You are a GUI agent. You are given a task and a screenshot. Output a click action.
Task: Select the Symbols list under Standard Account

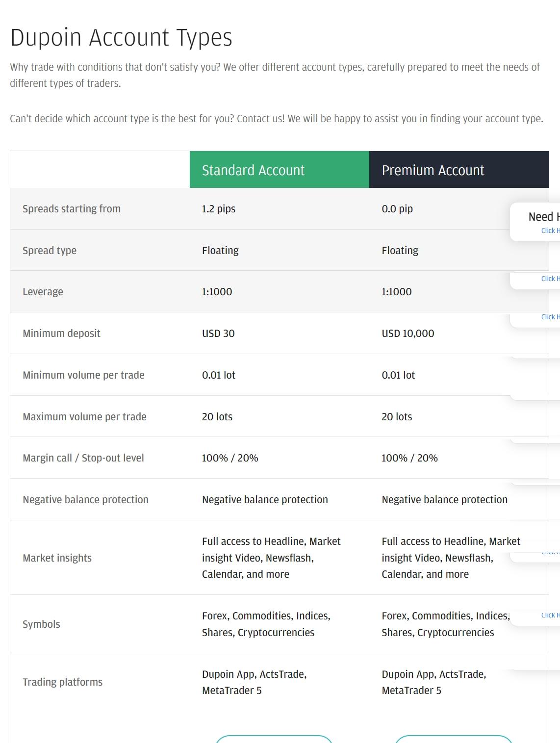pos(266,624)
